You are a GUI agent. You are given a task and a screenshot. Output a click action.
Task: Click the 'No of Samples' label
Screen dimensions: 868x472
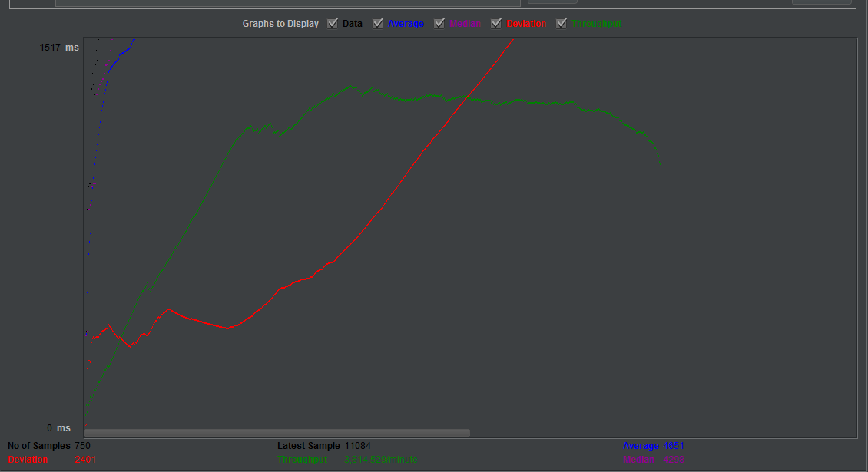(x=38, y=446)
